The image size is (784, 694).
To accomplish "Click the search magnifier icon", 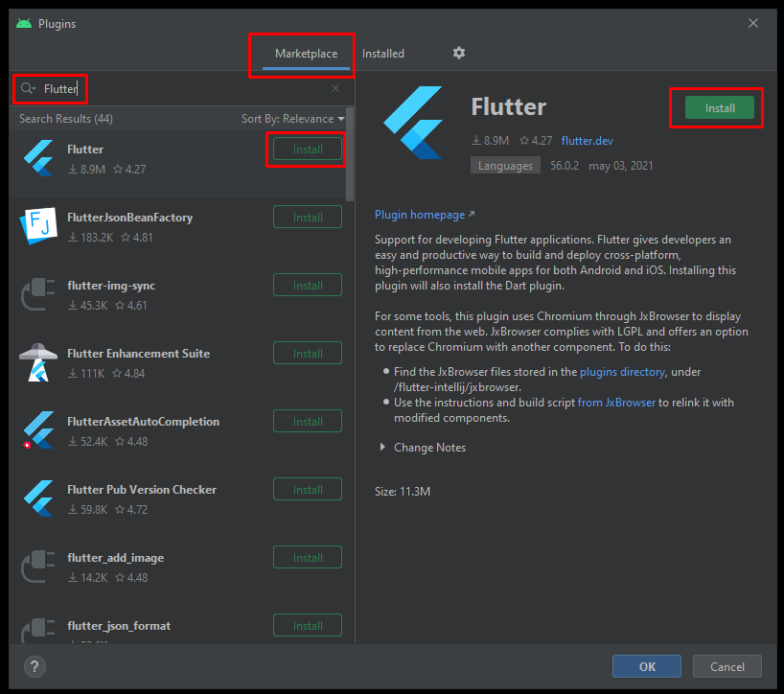I will [x=28, y=88].
